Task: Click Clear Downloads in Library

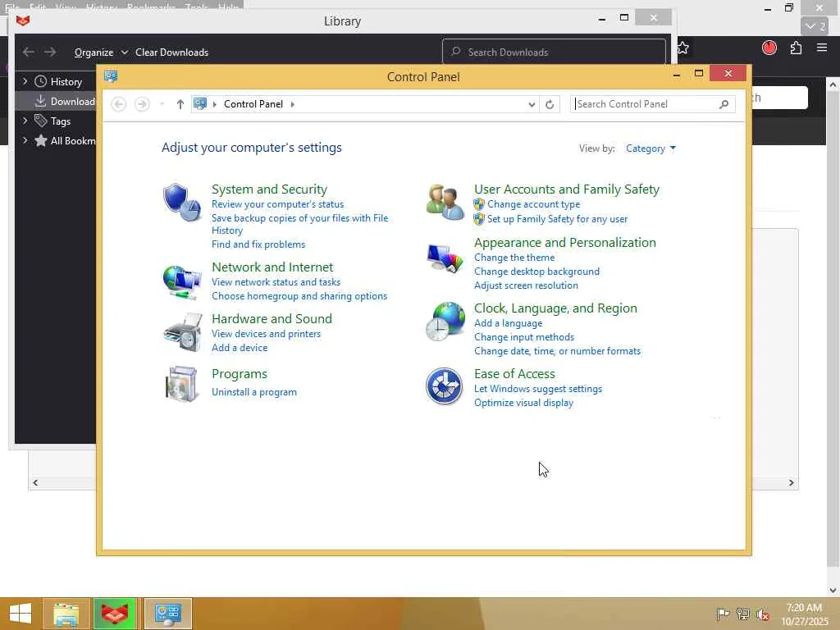Action: point(171,52)
